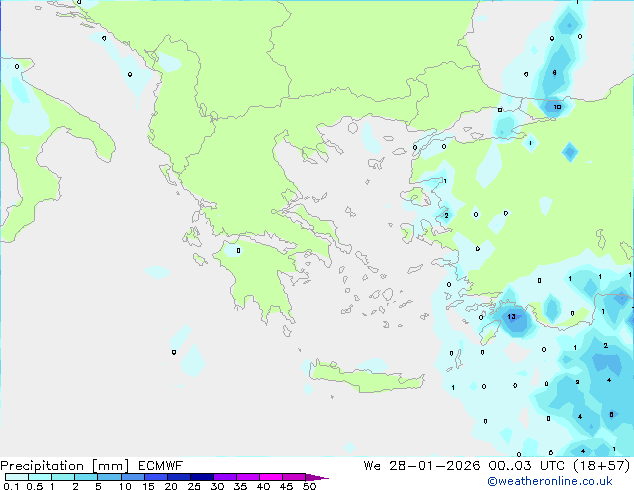Click the legend arrow tip above 50 mm
634x490 pixels.
317,477
